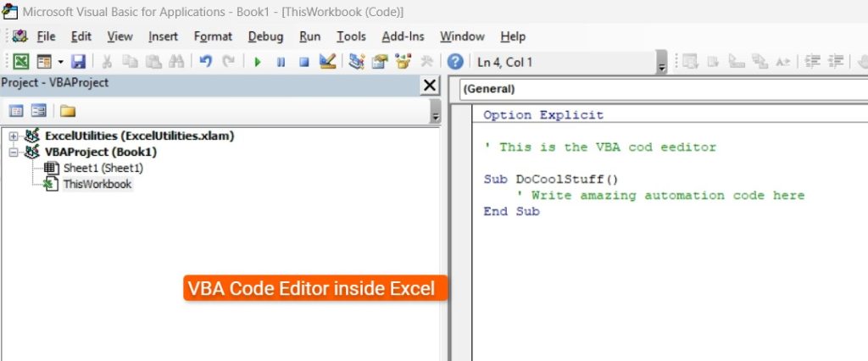Screen dimensions: 868x361
Task: Click the View Code icon in Project pane
Action: point(16,111)
